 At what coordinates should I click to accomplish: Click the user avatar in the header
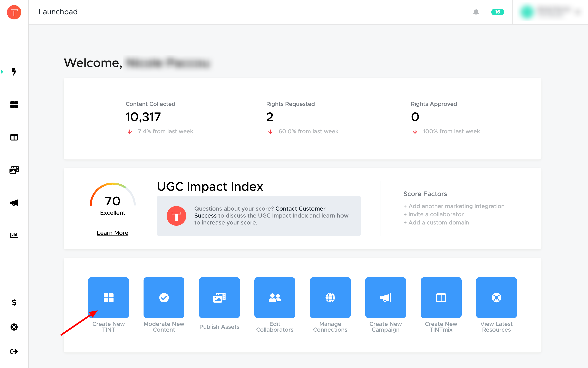tap(527, 12)
